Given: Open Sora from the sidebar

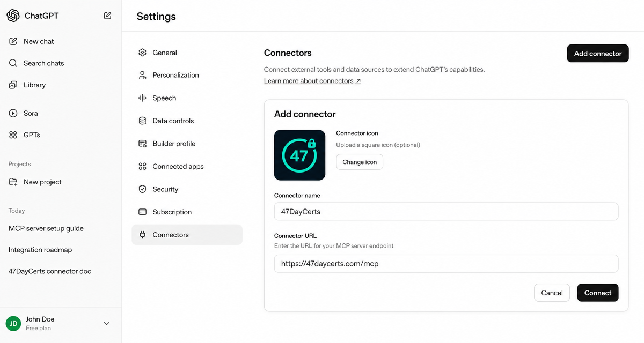Looking at the screenshot, I should (x=61, y=113).
